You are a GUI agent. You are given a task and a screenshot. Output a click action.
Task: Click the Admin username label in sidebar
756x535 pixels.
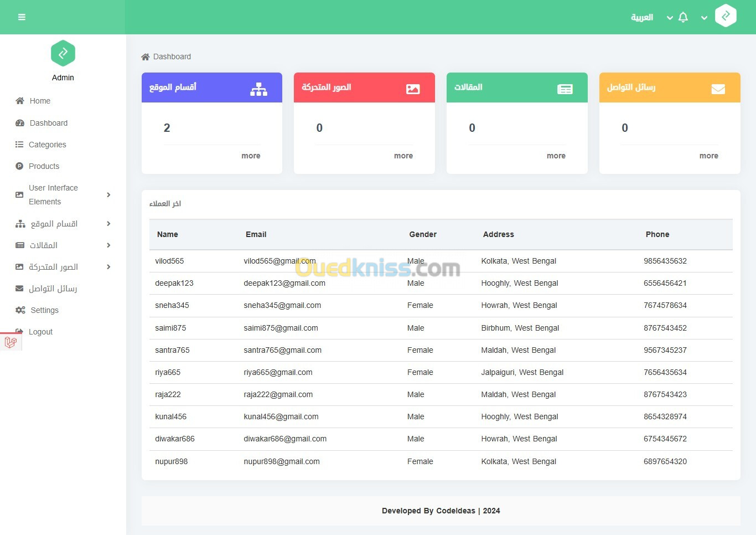tap(63, 78)
